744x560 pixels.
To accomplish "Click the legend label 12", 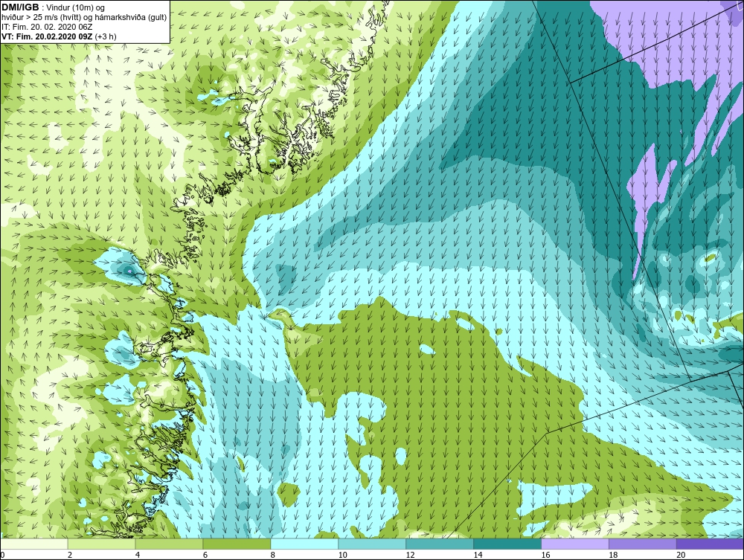I will pos(410,555).
